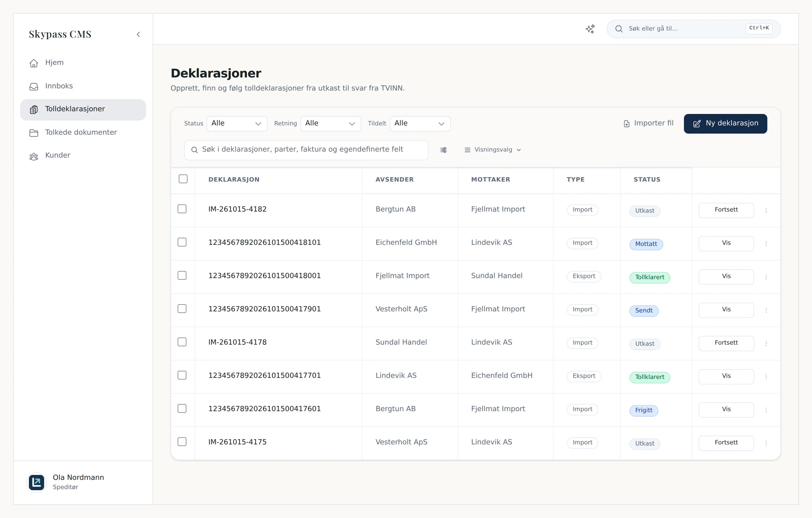Open the filter sliders icon
Screen dimensions: 812x518
point(443,150)
